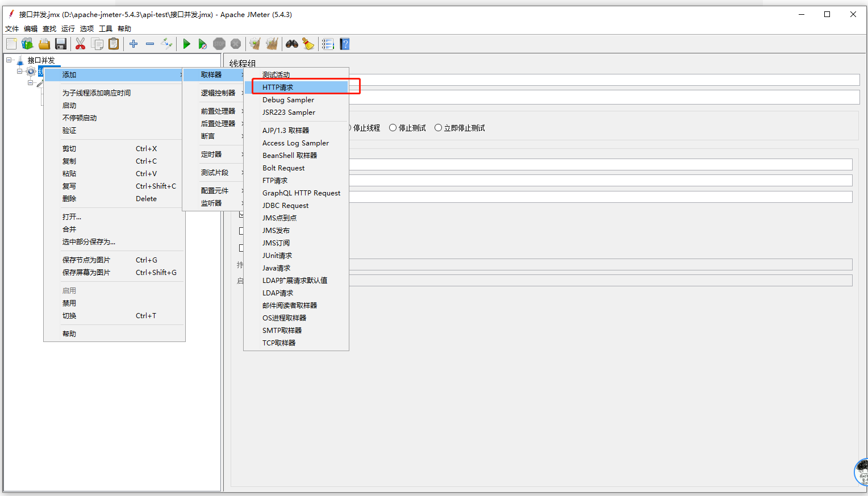This screenshot has width=868, height=496.
Task: Click the grey STOP sign icon
Action: tap(219, 44)
